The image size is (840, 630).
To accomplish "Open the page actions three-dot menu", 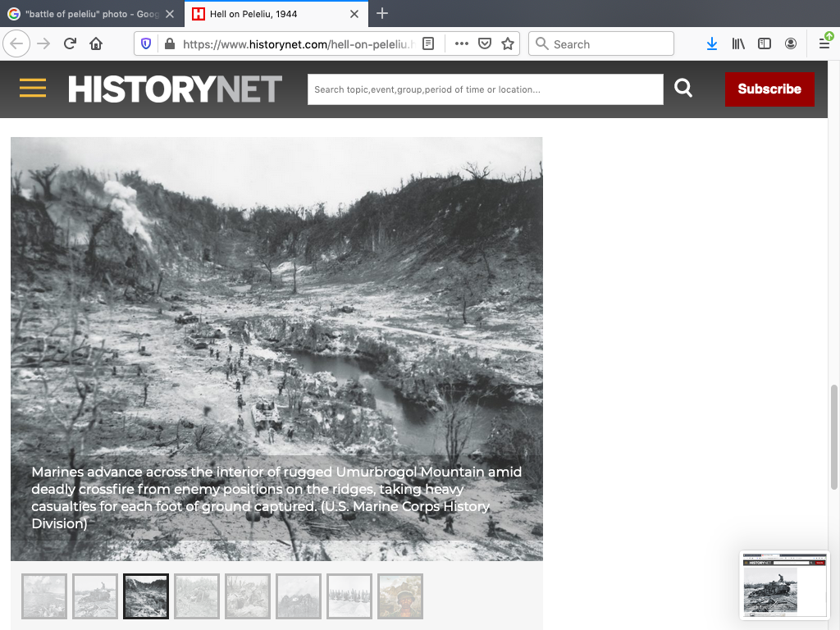I will tap(462, 44).
